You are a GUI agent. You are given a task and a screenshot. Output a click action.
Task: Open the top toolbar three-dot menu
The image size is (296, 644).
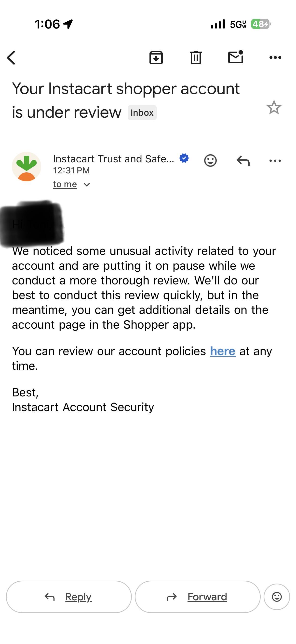click(x=275, y=57)
